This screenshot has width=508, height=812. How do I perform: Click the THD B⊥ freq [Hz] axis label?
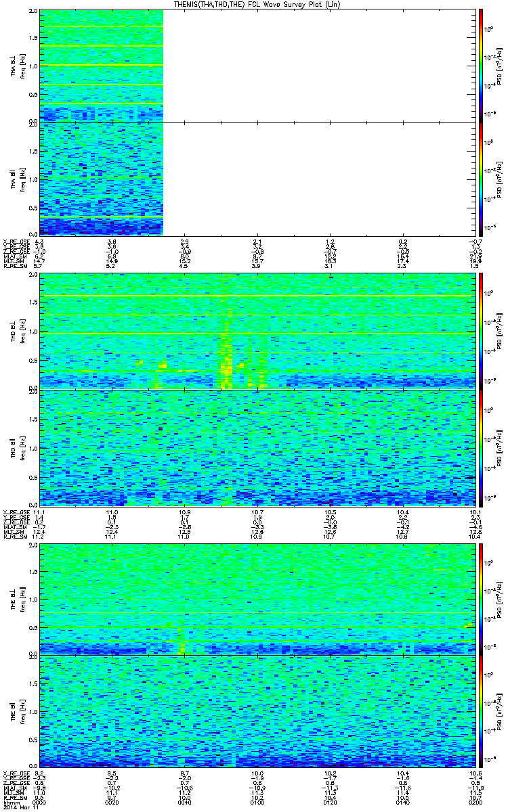tap(22, 331)
